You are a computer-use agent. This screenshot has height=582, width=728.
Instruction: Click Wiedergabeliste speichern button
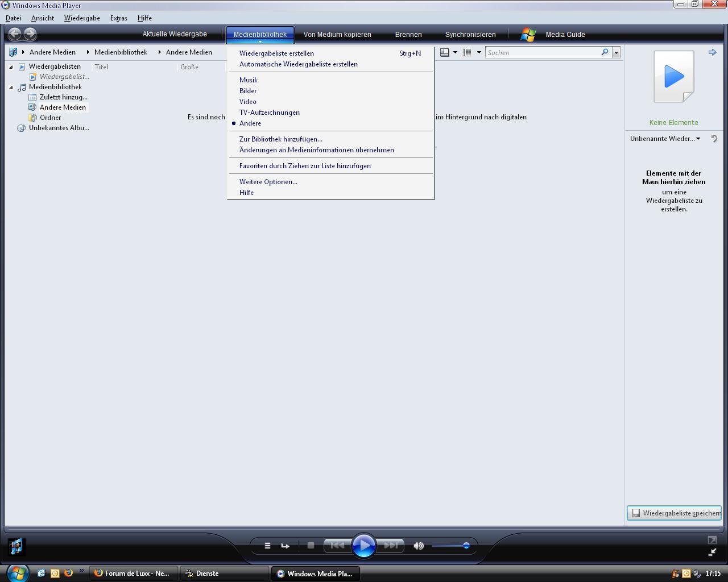point(674,513)
